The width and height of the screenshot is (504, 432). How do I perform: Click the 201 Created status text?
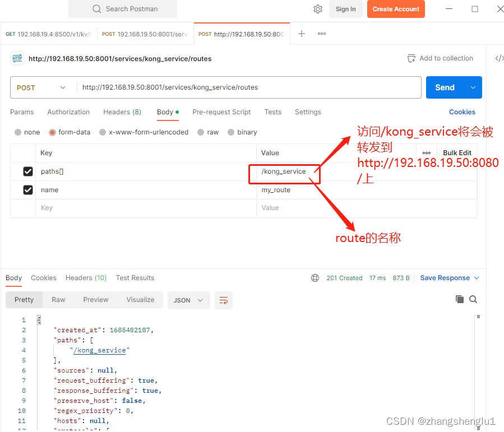click(x=344, y=278)
